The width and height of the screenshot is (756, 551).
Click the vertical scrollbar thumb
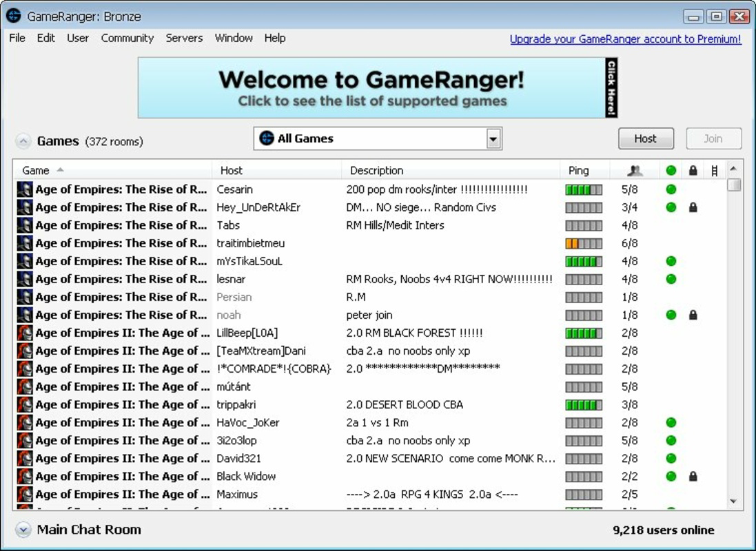pos(734,185)
